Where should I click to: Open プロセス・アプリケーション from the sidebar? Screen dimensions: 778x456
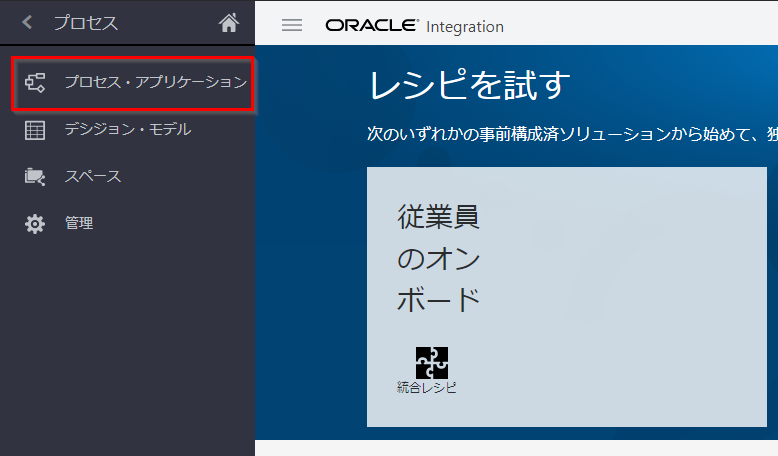155,82
